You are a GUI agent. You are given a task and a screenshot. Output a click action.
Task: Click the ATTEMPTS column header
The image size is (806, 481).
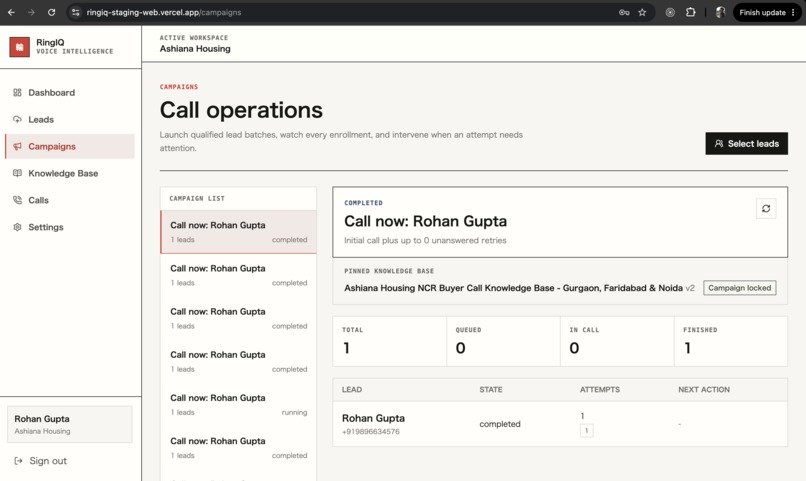click(x=599, y=390)
